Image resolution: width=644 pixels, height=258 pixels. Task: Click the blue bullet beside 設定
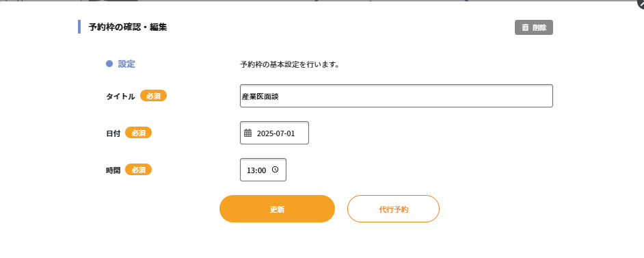(109, 64)
